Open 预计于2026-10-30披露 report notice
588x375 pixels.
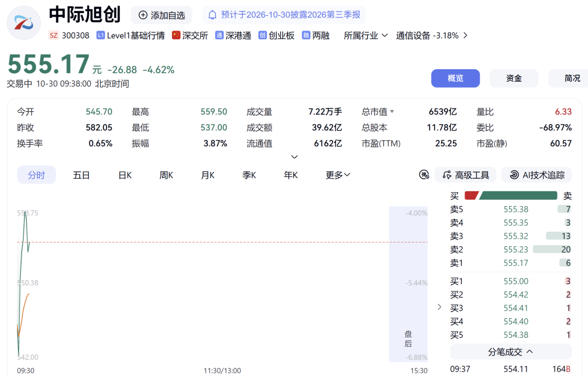(x=284, y=15)
